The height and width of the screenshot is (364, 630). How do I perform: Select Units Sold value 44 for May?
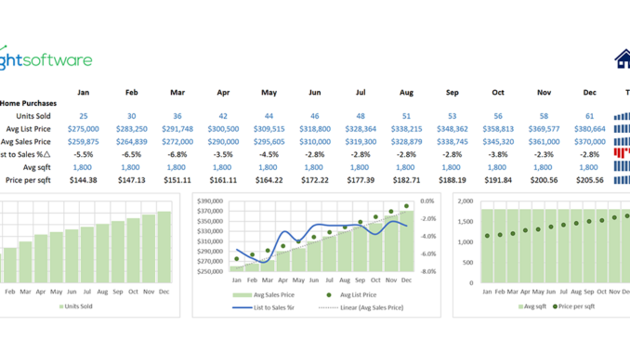tap(269, 116)
